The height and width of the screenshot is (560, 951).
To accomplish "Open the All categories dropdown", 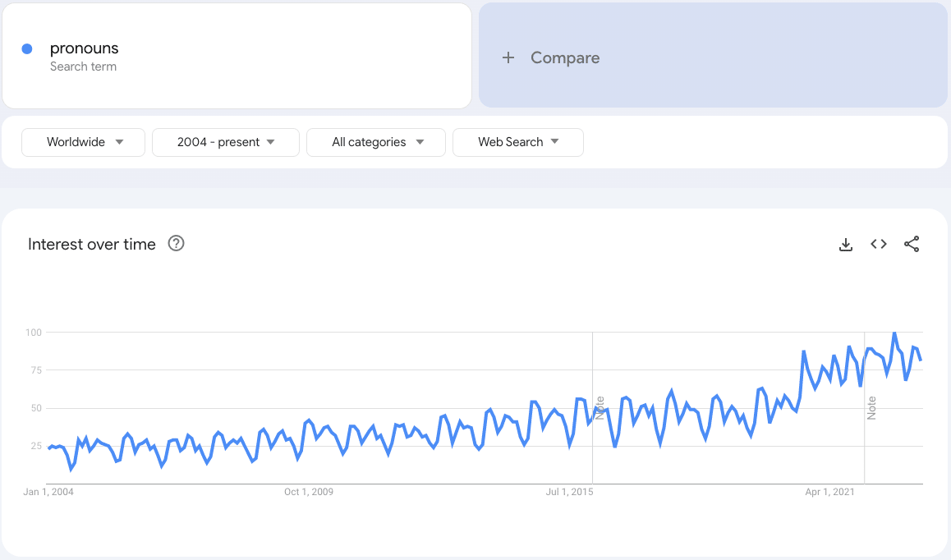I will pyautogui.click(x=376, y=142).
